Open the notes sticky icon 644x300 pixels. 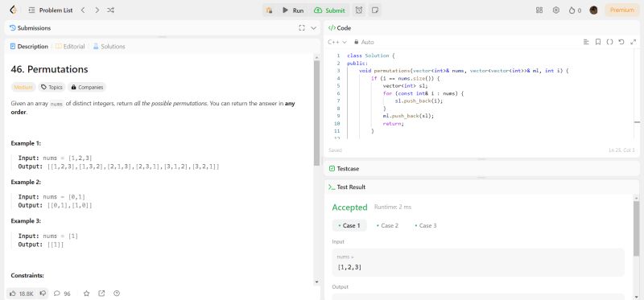pyautogui.click(x=374, y=10)
